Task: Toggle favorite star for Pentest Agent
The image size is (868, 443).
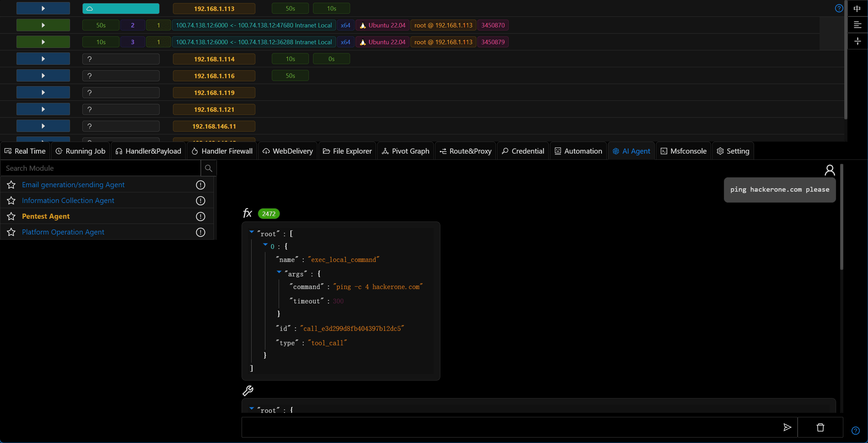Action: click(11, 216)
